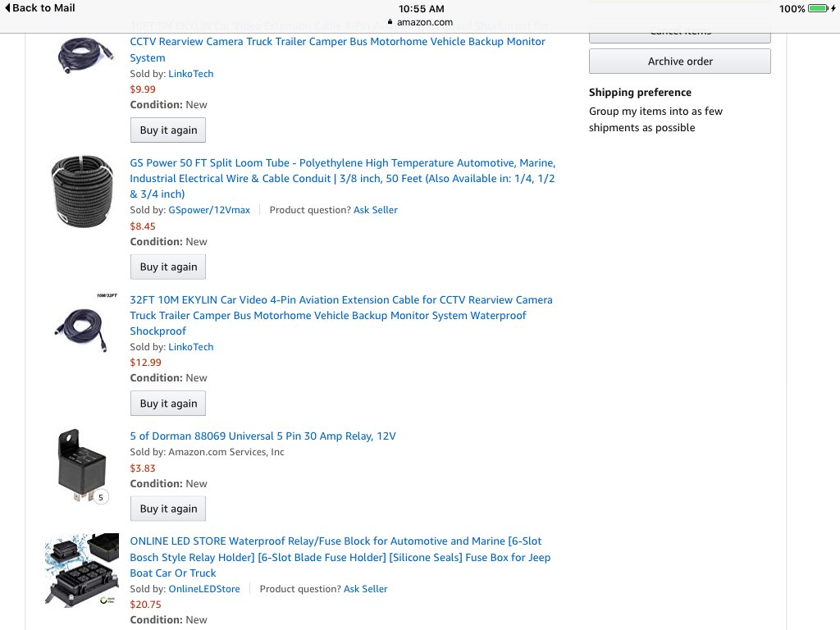This screenshot has height=630, width=840.
Task: Open the GS Power split loom tube thumbnail
Action: tap(82, 191)
